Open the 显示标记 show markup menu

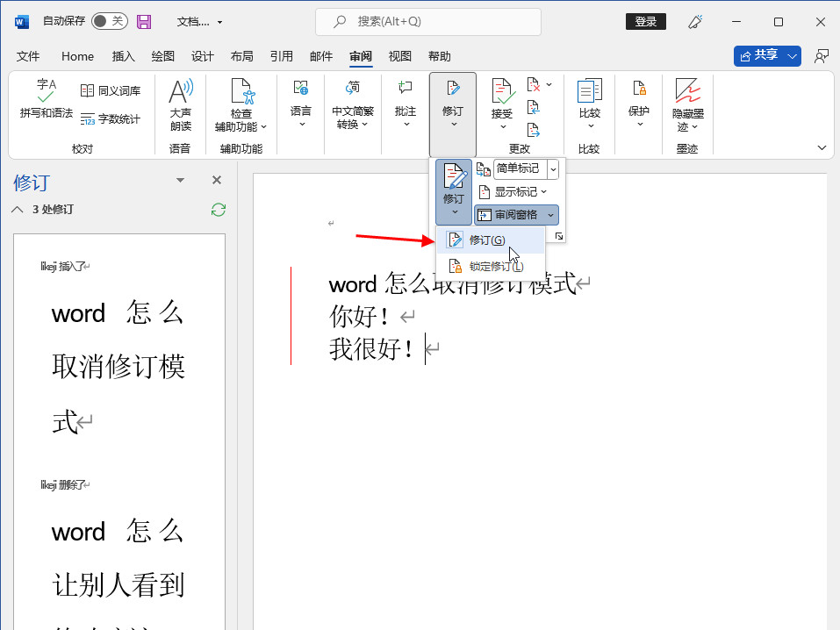point(513,192)
